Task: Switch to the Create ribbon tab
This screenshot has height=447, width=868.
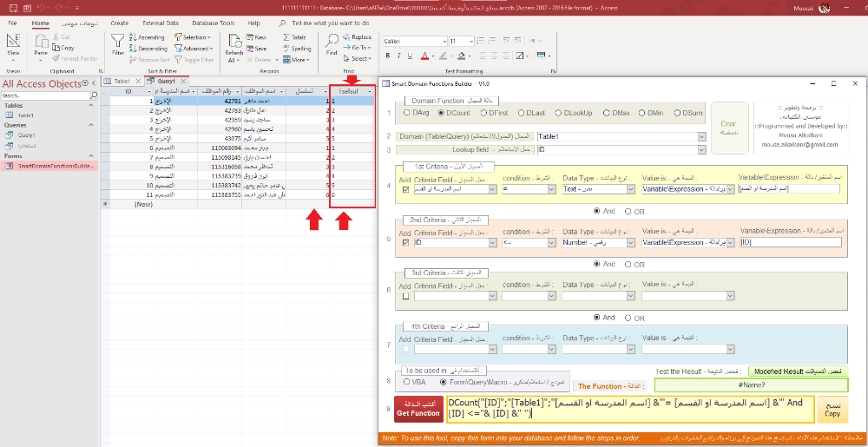Action: tap(120, 23)
